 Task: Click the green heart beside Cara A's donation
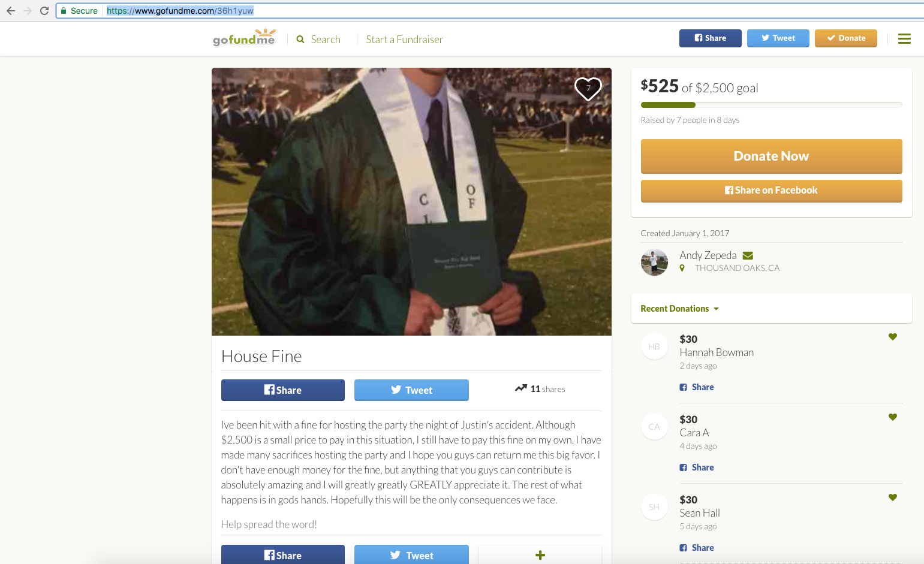(x=893, y=417)
